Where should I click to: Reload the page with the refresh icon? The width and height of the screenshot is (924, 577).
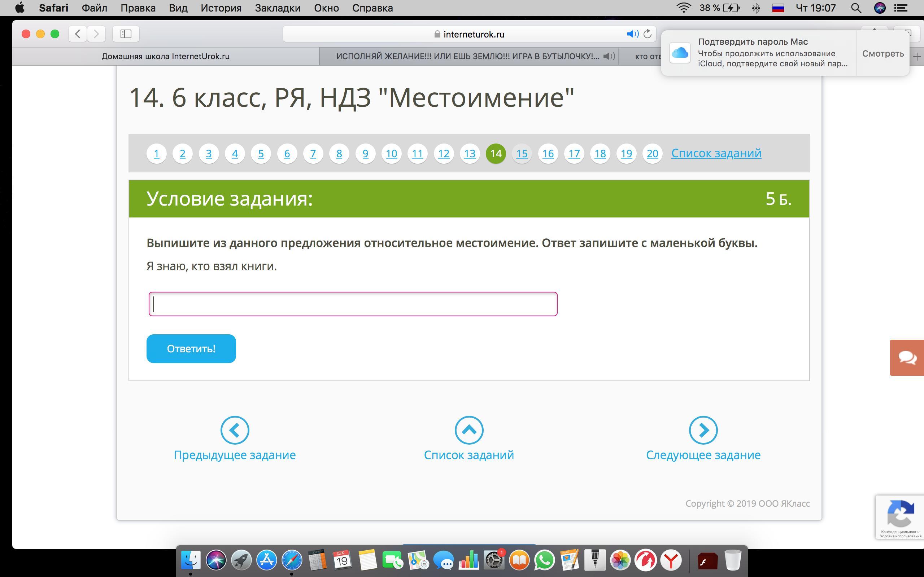(x=647, y=34)
